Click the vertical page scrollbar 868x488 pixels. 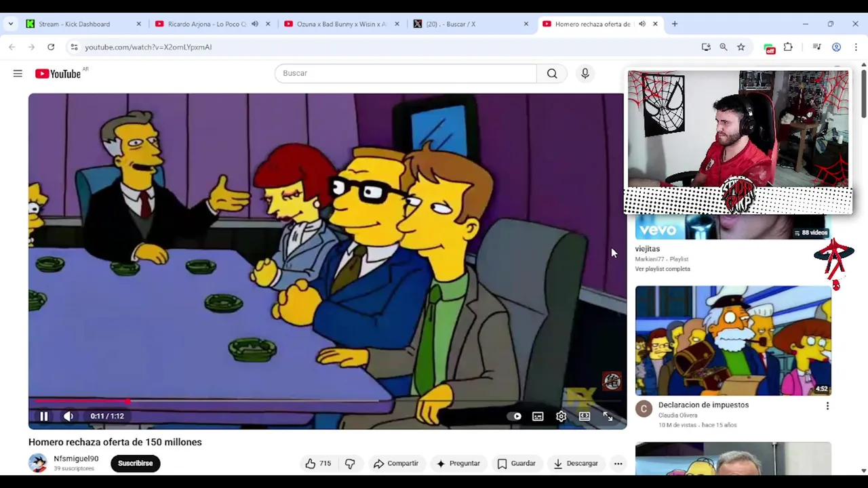[863, 92]
